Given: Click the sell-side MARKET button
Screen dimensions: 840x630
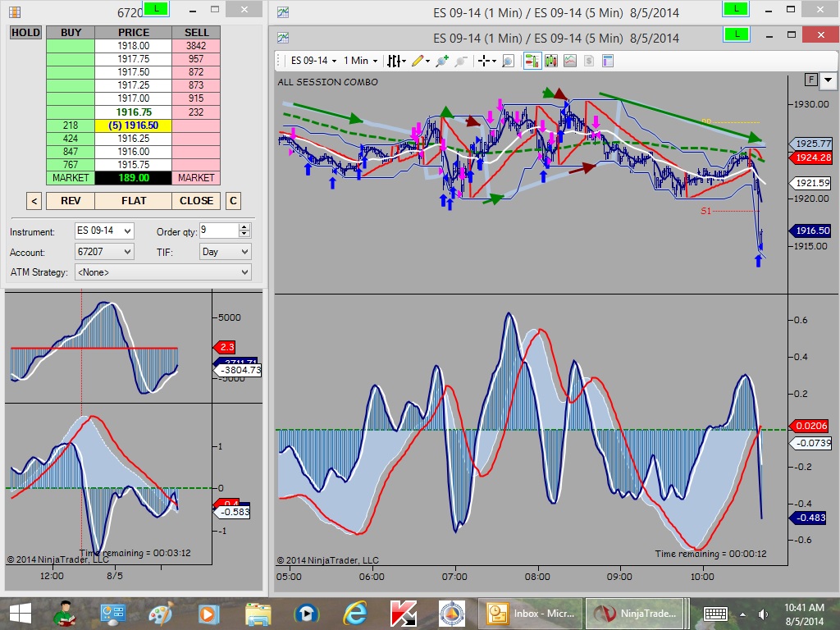Looking at the screenshot, I should (196, 178).
